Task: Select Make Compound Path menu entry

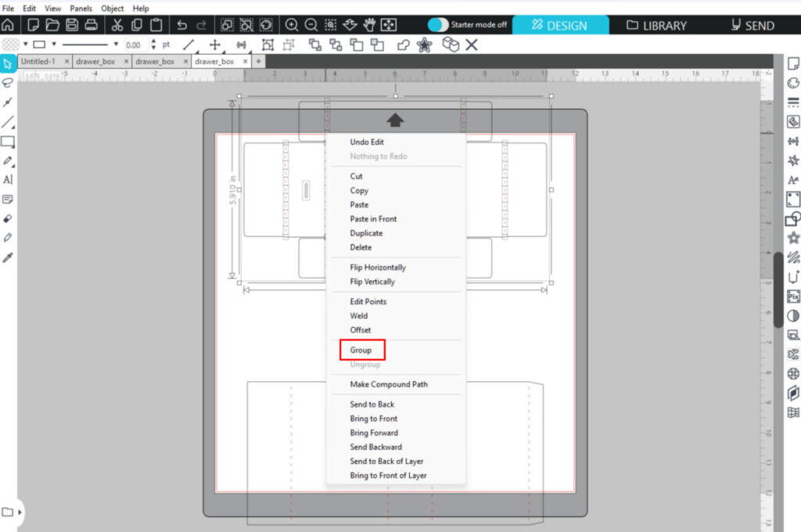Action: click(389, 384)
